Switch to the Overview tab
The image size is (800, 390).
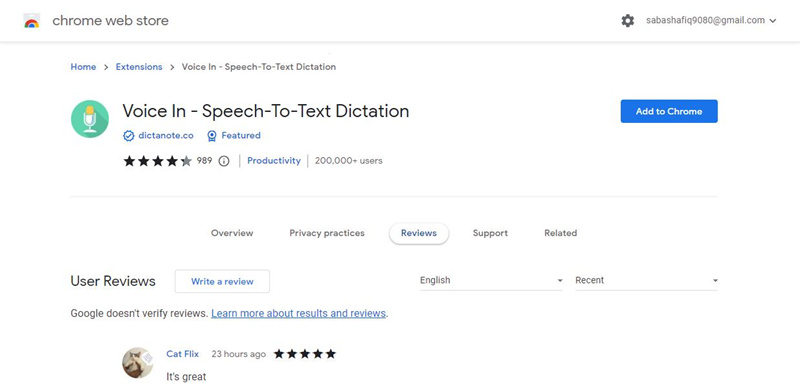click(x=232, y=233)
